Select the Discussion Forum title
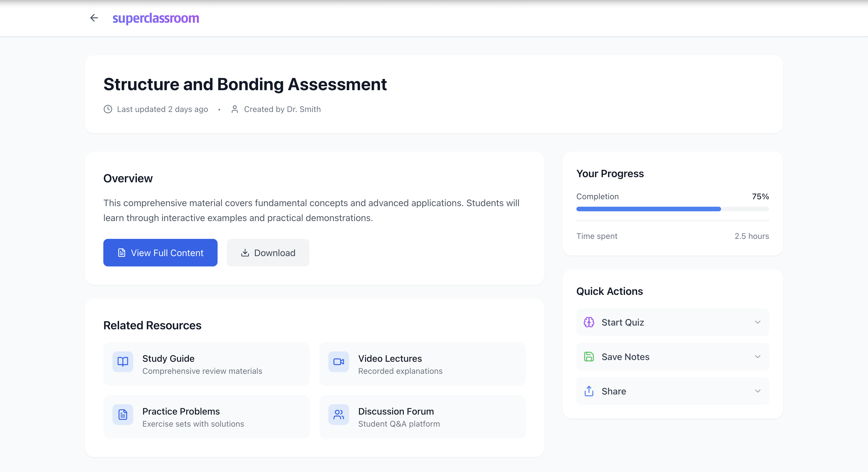The image size is (868, 472). click(x=396, y=411)
